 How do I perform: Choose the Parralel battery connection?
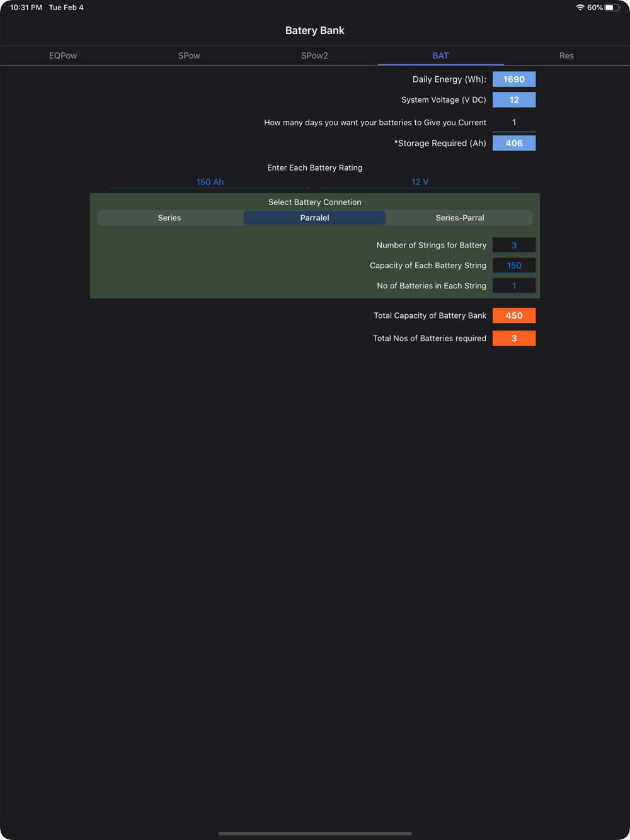314,218
